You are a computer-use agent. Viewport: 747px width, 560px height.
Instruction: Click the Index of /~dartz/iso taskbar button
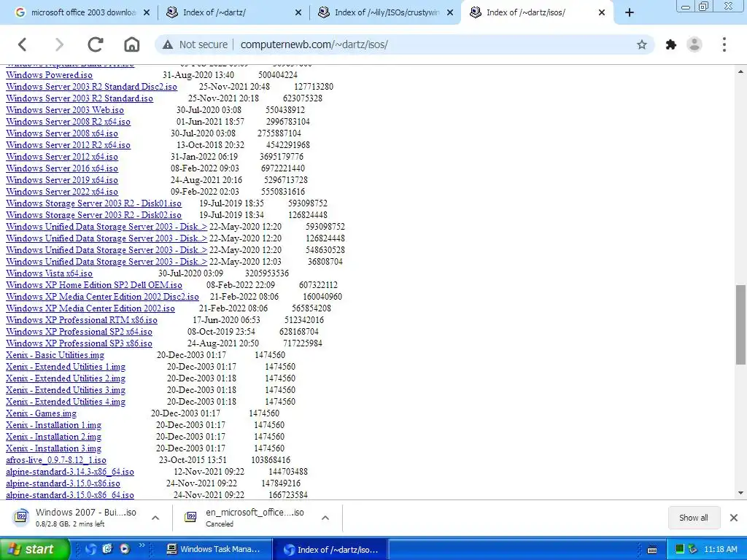(x=330, y=549)
